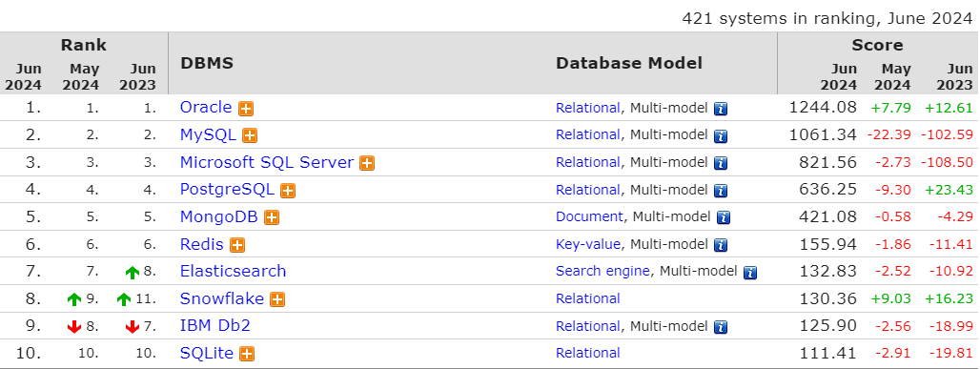980x369 pixels.
Task: Open the info icon in PostgreSQL's row
Action: tap(721, 191)
